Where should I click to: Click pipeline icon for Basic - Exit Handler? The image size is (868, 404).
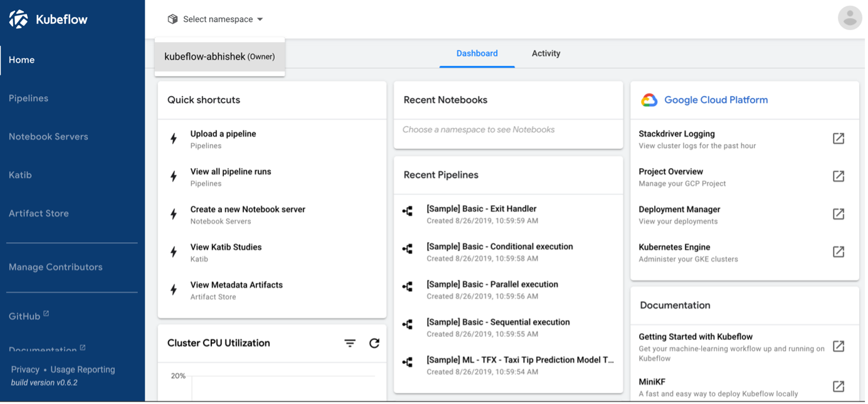tap(408, 211)
